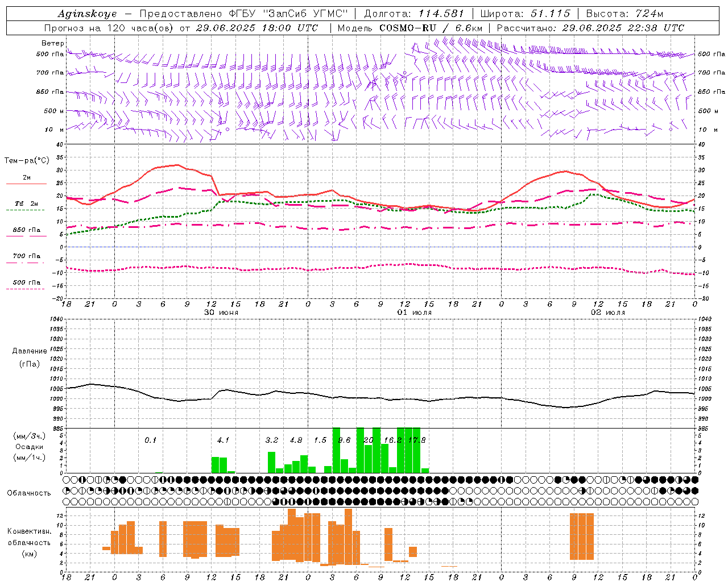
Task: Click the Высота: 724м elevation text
Action: tap(624, 14)
